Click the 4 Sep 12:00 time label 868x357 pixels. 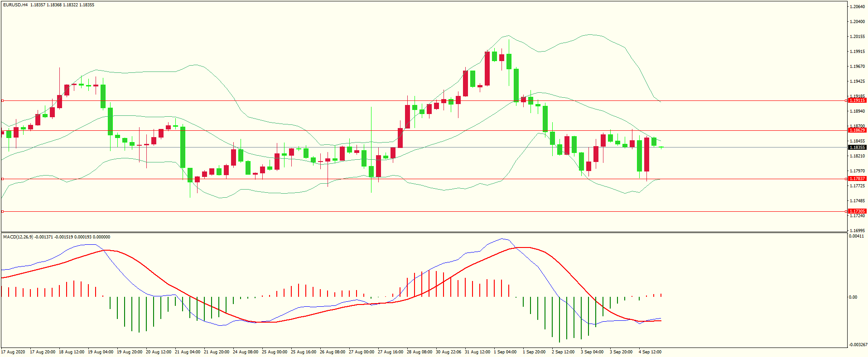pos(650,352)
